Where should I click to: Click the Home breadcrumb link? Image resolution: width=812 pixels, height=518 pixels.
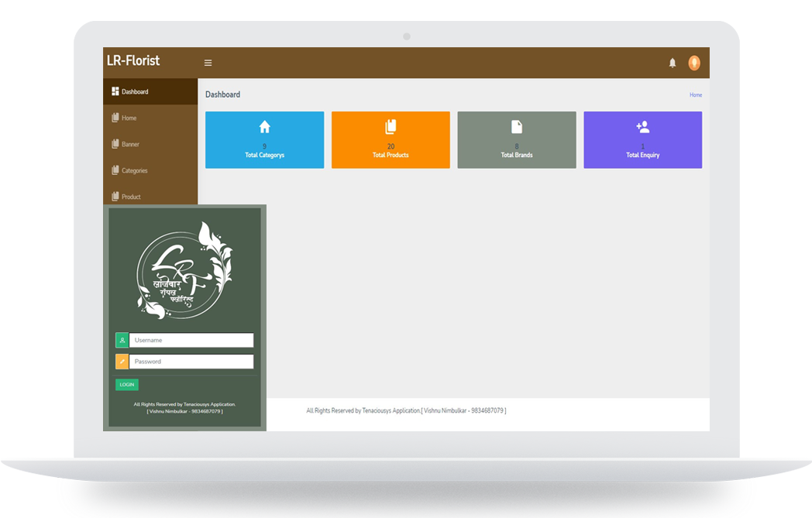coord(696,95)
